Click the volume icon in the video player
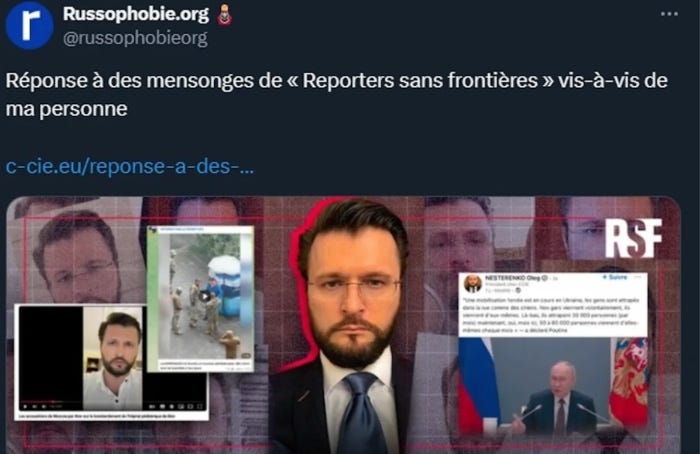The height and width of the screenshot is (454, 700). coord(44,406)
